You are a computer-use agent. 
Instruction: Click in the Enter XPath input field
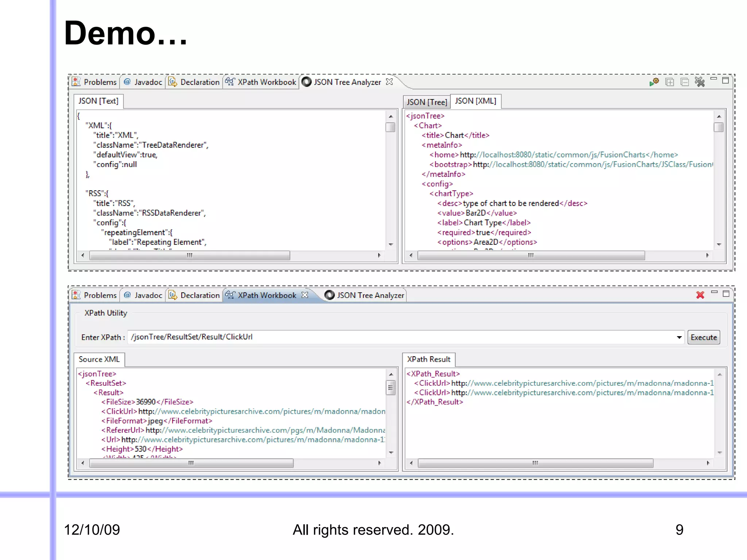pyautogui.click(x=401, y=337)
